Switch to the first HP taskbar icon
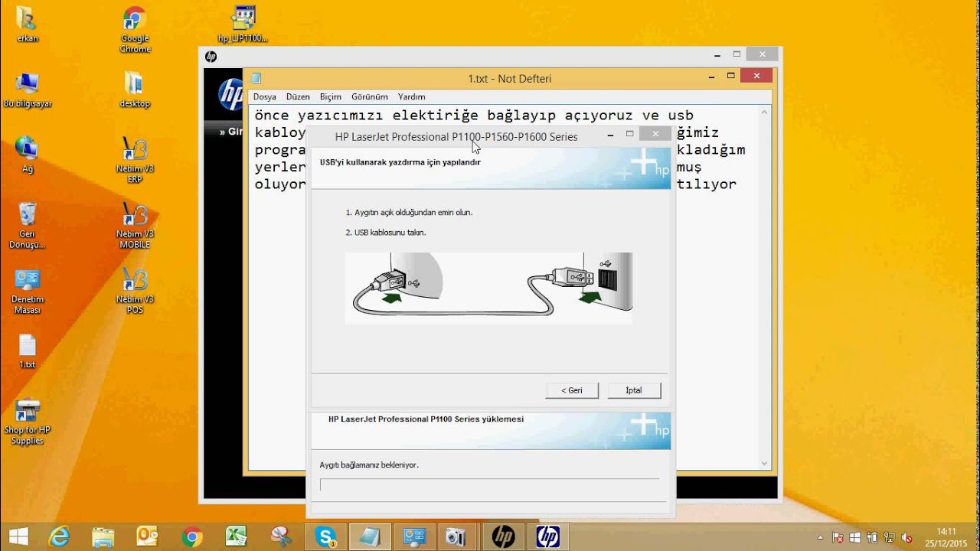980x551 pixels. (x=503, y=536)
